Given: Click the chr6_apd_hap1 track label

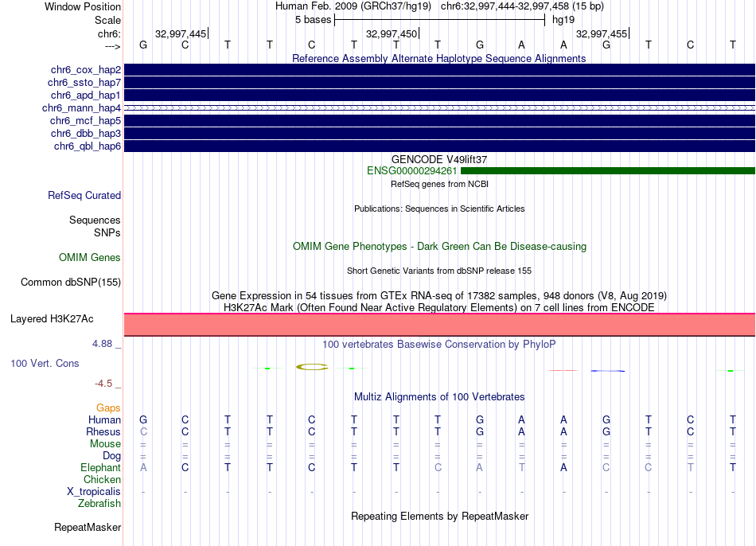Looking at the screenshot, I should (x=86, y=95).
